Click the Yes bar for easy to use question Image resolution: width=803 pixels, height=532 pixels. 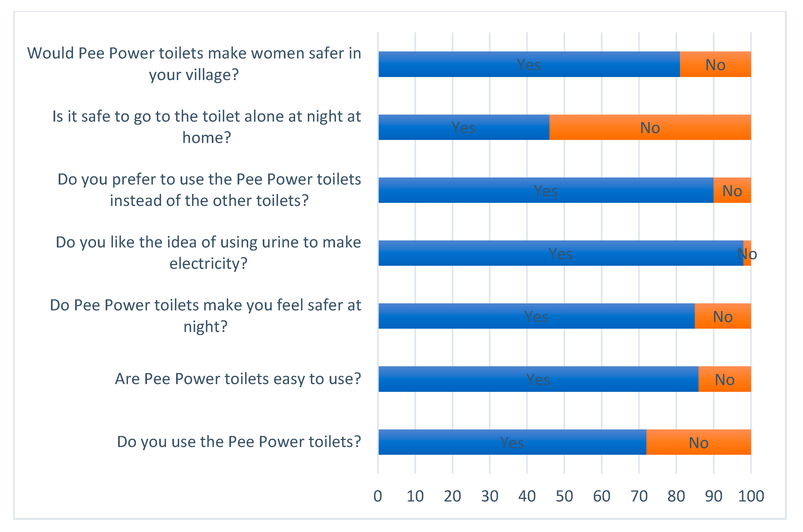tap(539, 379)
